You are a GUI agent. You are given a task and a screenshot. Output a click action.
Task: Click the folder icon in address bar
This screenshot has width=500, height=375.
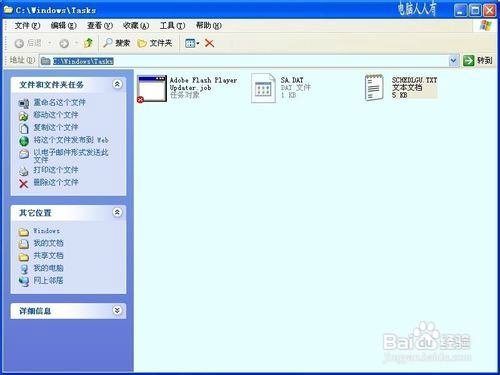(x=45, y=61)
